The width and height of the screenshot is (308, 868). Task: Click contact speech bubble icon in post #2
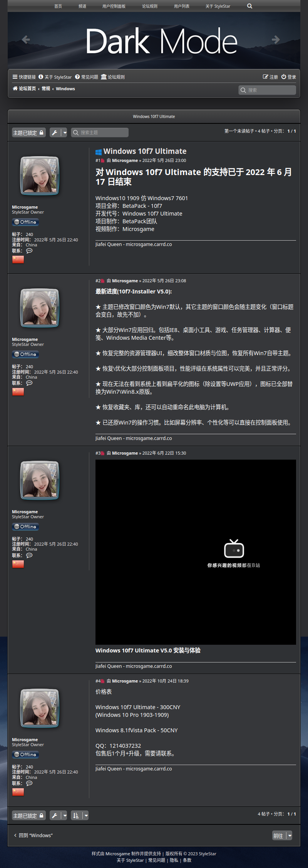[29, 383]
